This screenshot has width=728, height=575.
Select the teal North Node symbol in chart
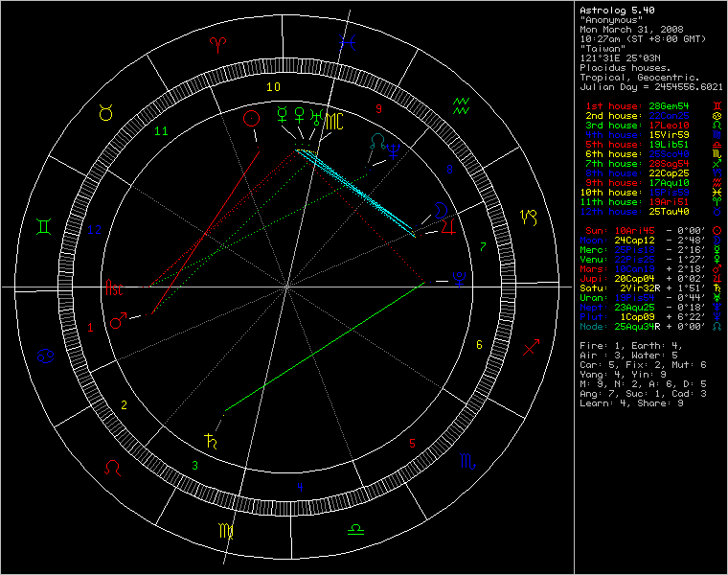click(378, 141)
